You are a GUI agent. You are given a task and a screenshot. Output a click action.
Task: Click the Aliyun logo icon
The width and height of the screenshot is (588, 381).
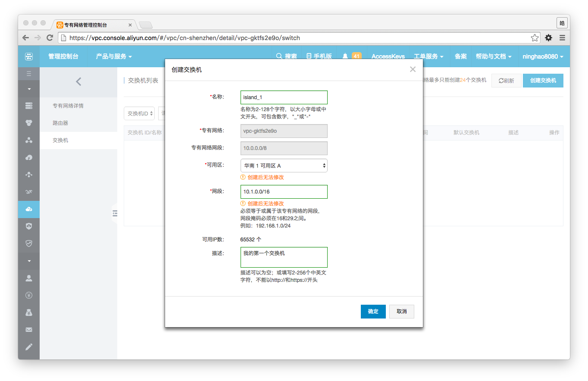tap(28, 56)
